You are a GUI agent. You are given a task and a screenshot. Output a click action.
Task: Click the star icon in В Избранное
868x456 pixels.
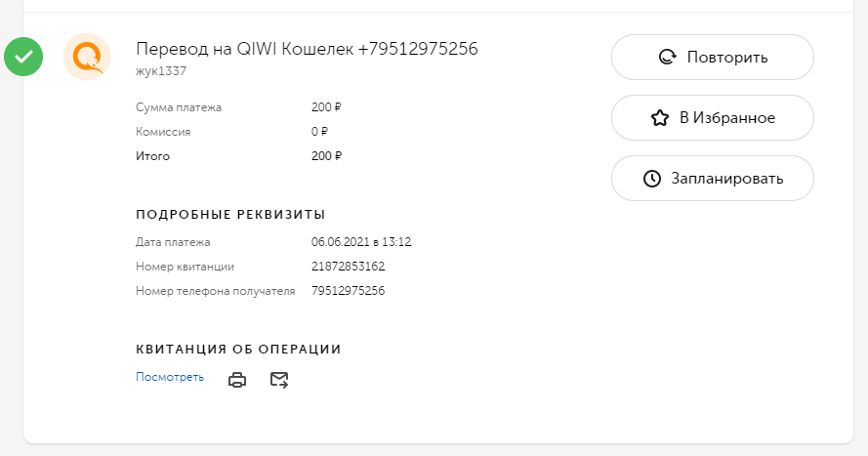660,118
